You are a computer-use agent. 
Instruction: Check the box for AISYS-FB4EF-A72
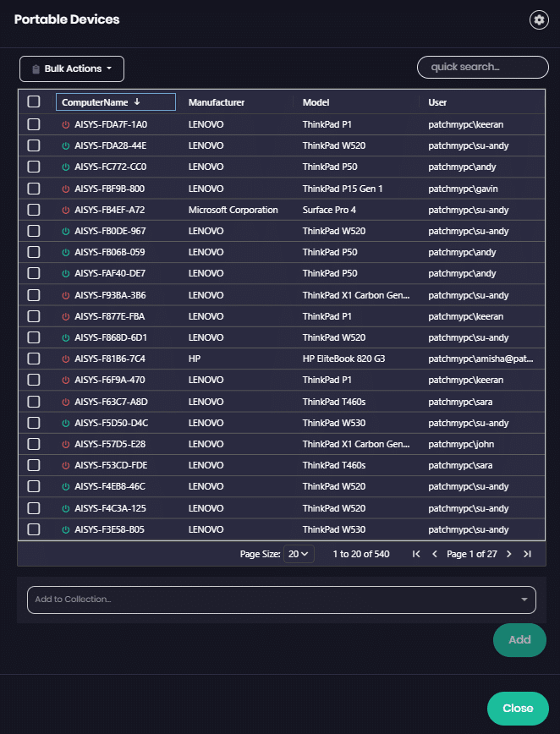tap(34, 210)
